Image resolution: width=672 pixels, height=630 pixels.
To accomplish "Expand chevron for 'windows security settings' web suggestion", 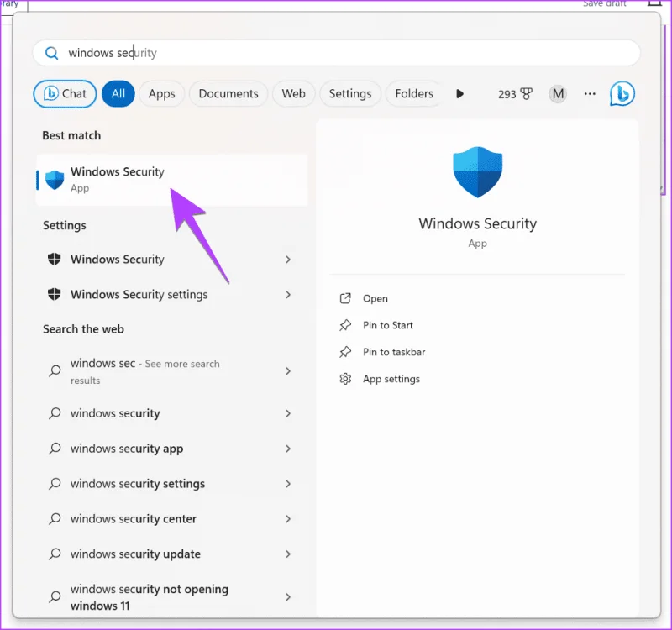I will (x=288, y=484).
